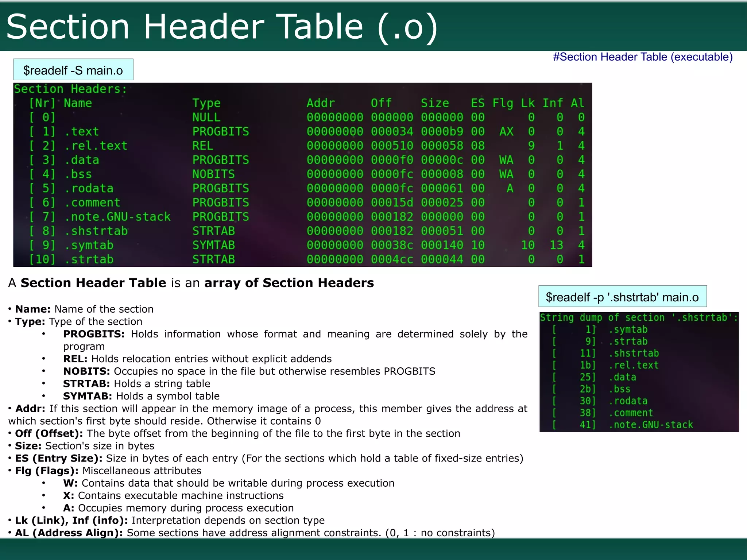Screen dimensions: 747x560
Task: Click the 'Section Headers:' terminal heading
Action: 70,89
